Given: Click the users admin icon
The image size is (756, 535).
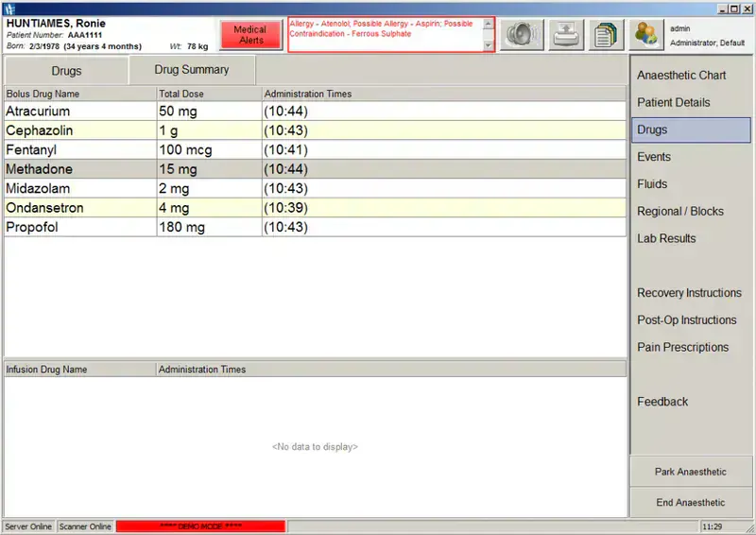Looking at the screenshot, I should point(647,35).
